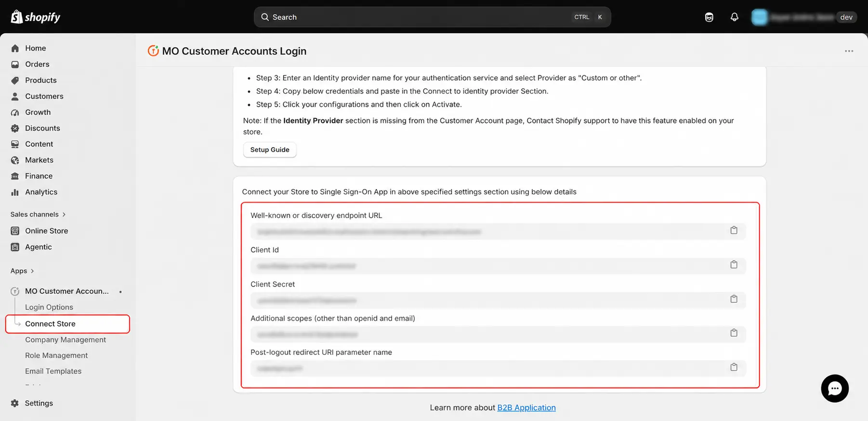The width and height of the screenshot is (868, 421).
Task: Click the Settings gear icon
Action: click(x=15, y=403)
